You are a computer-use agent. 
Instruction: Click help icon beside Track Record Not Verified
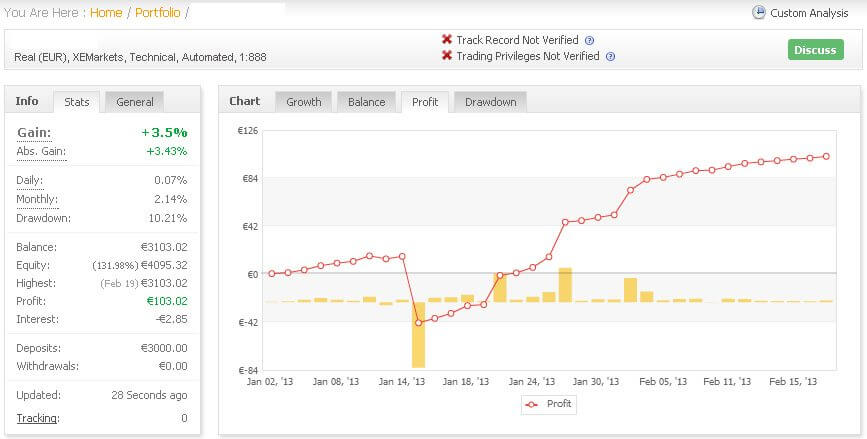589,40
